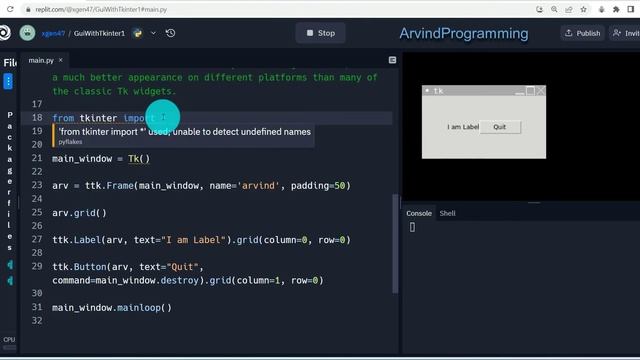Screen dimensions: 640x360
Task: Expand the repl info dropdown chevron
Action: [x=153, y=33]
